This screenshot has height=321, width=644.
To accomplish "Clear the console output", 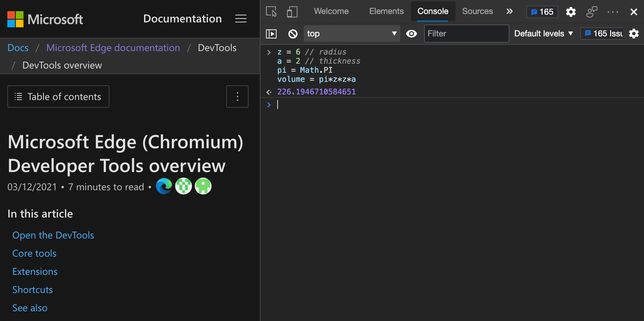I will click(x=293, y=34).
